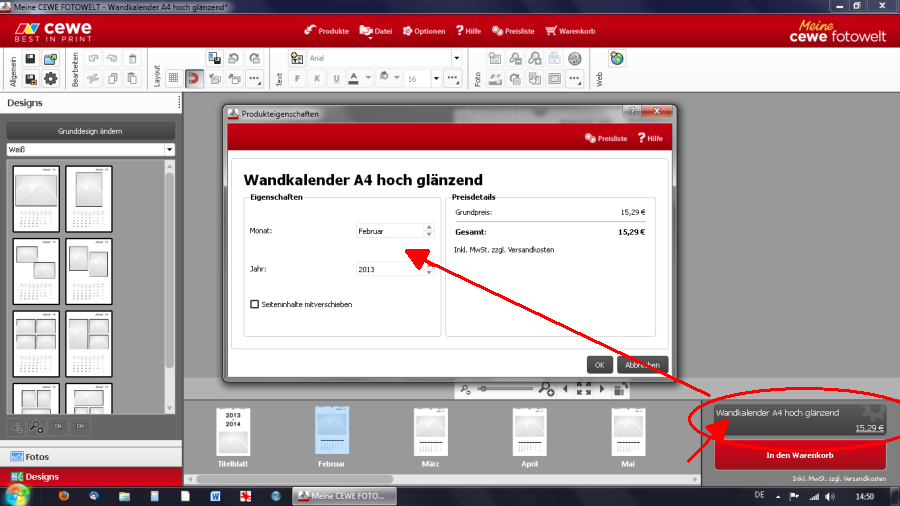This screenshot has height=506, width=900.
Task: Switch to the Fotos tab
Action: pyautogui.click(x=90, y=457)
